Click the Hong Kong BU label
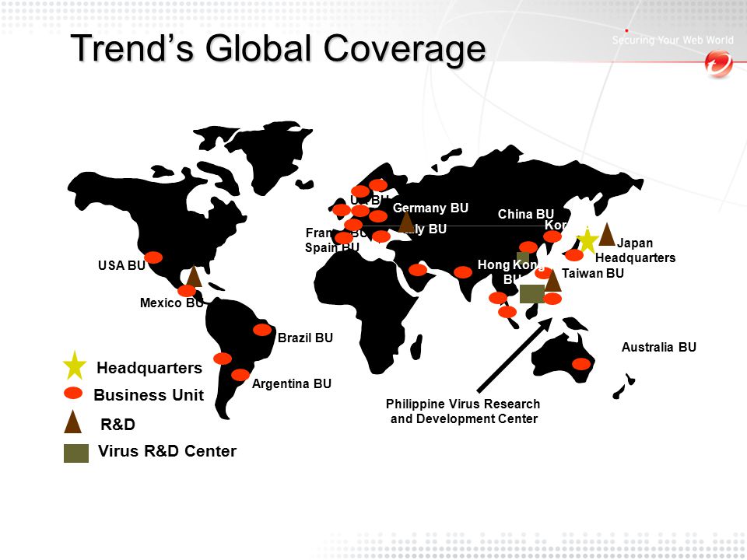747x560 pixels. pos(510,271)
